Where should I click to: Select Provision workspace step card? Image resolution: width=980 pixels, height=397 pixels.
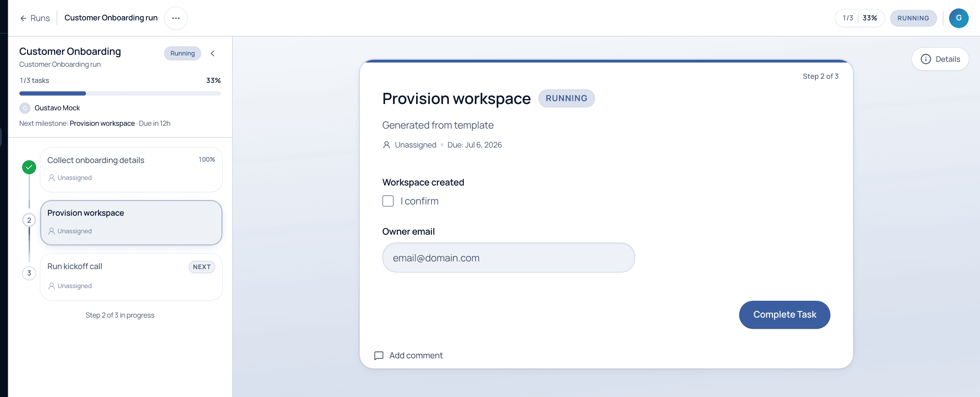131,222
